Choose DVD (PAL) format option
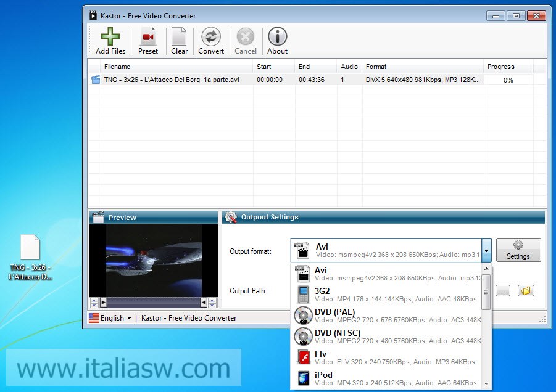This screenshot has width=556, height=392. (x=386, y=316)
